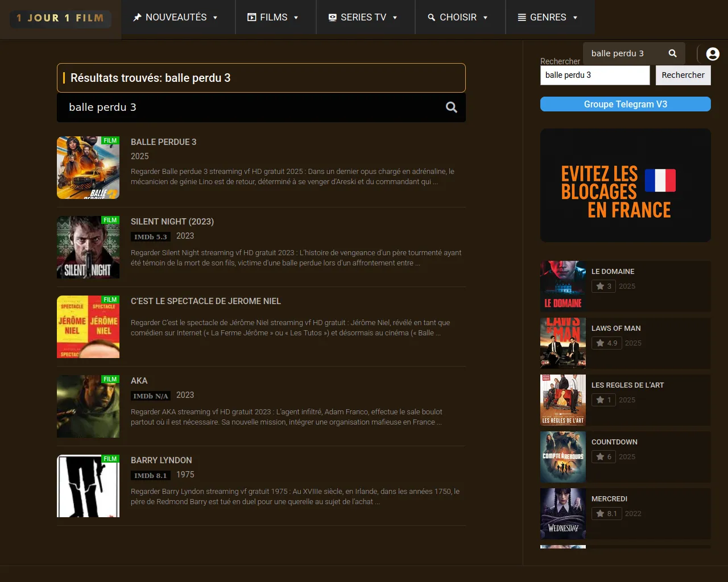Click the film icon beside FILMS

tap(251, 18)
